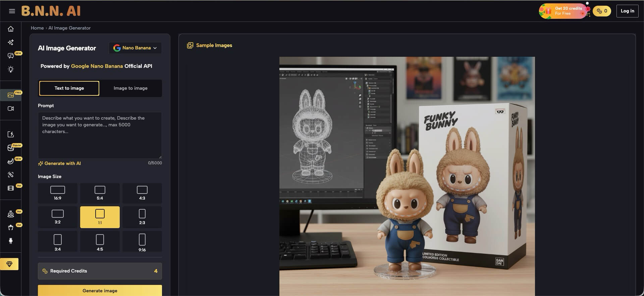Open the hamburger menu
This screenshot has height=296, width=644.
tap(12, 11)
